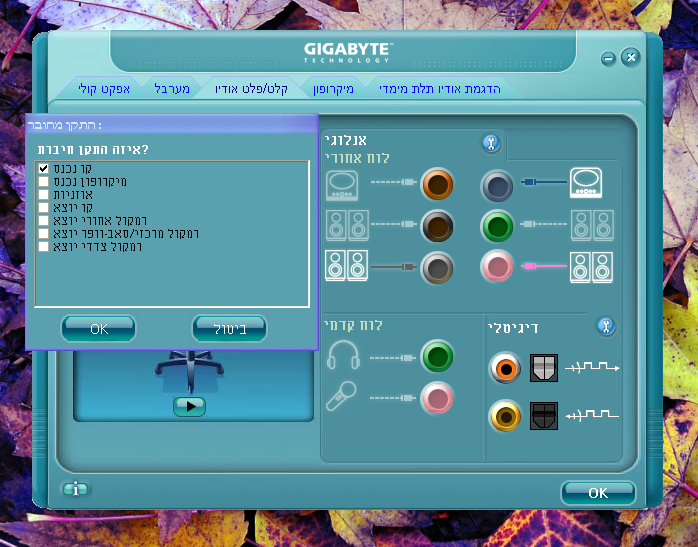The image size is (698, 547).
Task: Click the green front panel headphone jack
Action: pyautogui.click(x=437, y=357)
